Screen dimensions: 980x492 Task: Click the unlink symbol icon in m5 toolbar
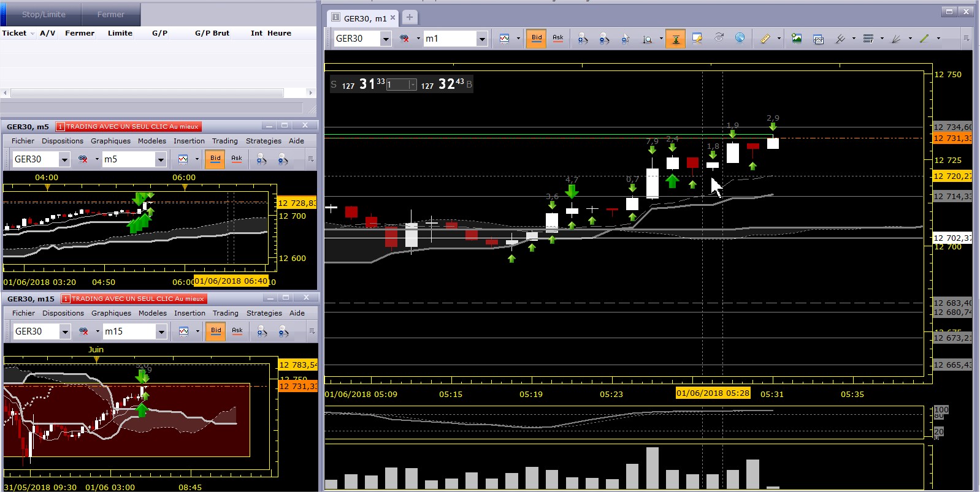tap(83, 159)
